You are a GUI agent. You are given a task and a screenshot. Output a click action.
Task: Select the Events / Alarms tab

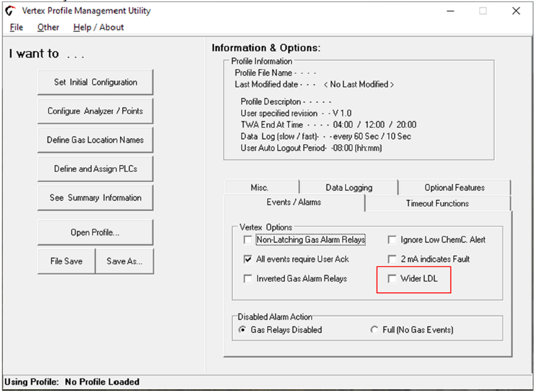(294, 202)
